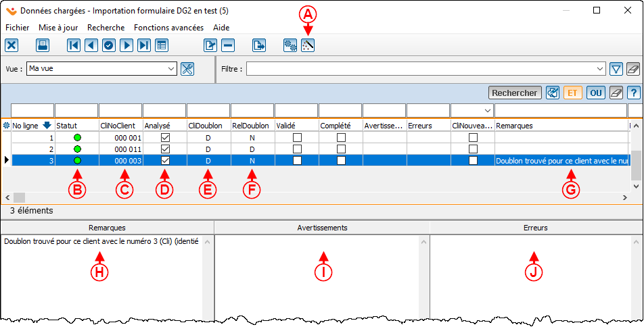
Task: Expand the Vue dropdown showing Ma vue
Action: click(x=170, y=69)
